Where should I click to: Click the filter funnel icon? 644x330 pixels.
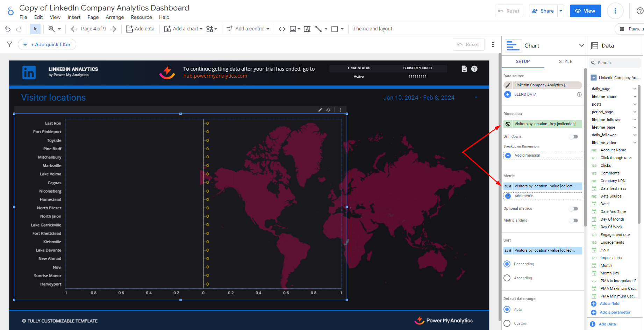click(x=9, y=44)
